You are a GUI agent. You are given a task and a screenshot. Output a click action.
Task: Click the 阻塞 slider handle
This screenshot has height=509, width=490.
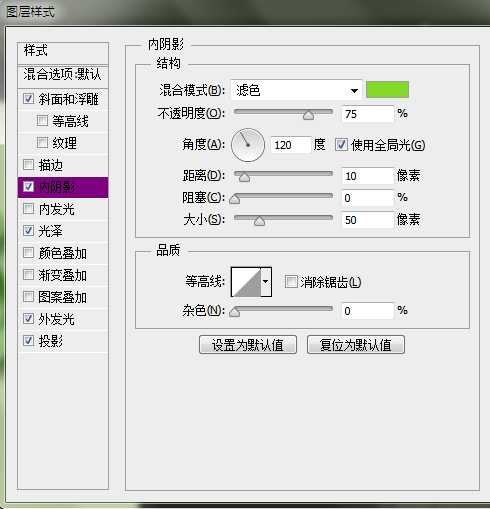pos(235,199)
